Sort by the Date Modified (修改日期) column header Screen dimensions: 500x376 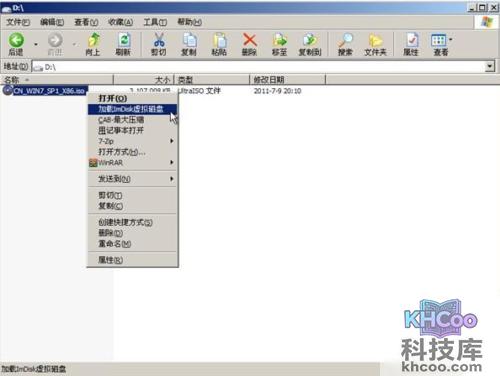(287, 80)
